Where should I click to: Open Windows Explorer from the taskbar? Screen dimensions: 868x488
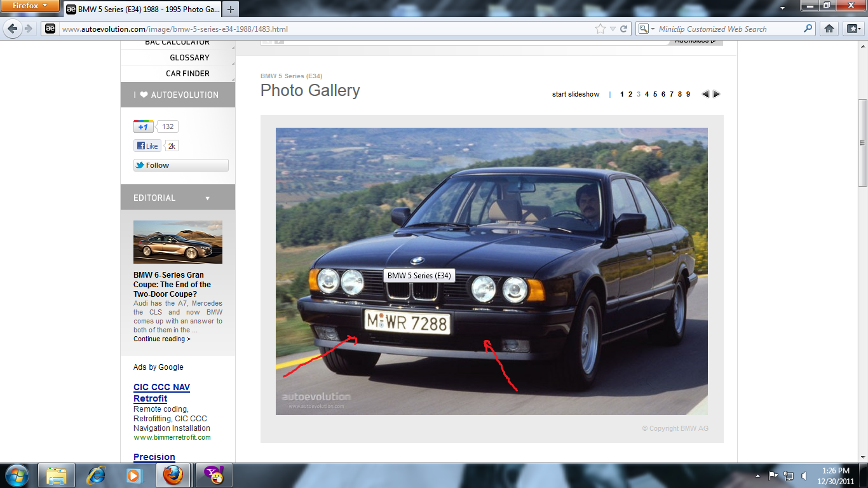[57, 475]
